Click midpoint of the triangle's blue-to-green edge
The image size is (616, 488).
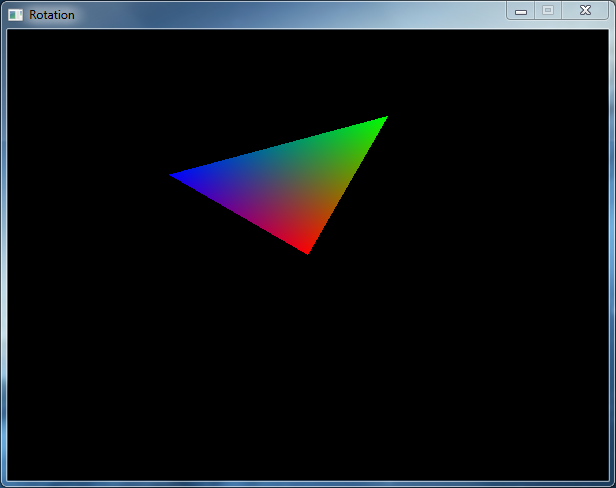click(x=278, y=148)
